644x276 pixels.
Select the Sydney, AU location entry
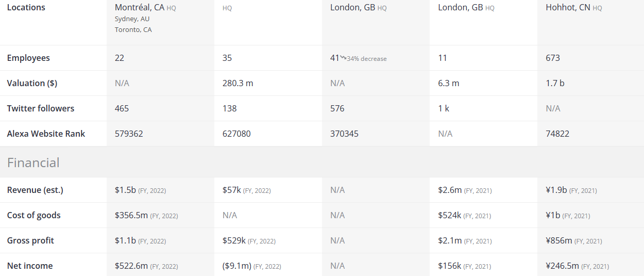coord(132,19)
